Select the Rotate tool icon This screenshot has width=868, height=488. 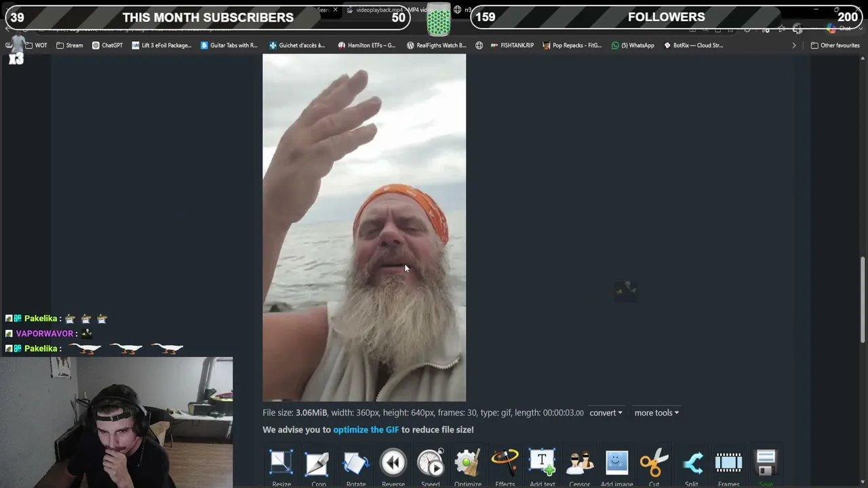click(x=356, y=463)
